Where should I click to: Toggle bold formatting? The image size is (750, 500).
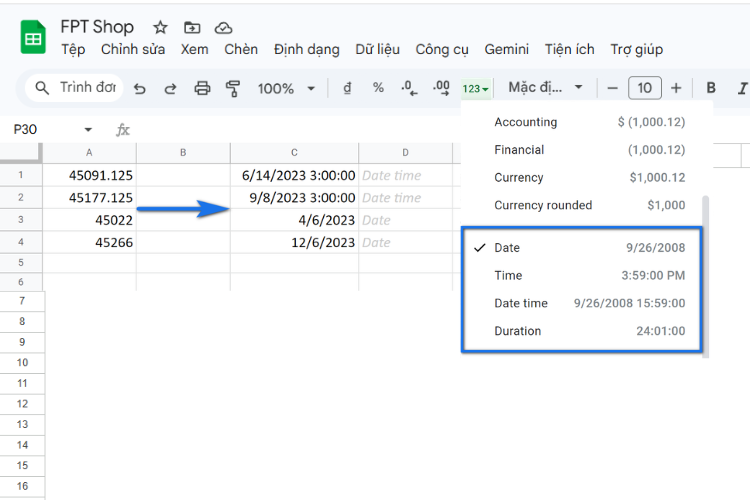pos(711,88)
